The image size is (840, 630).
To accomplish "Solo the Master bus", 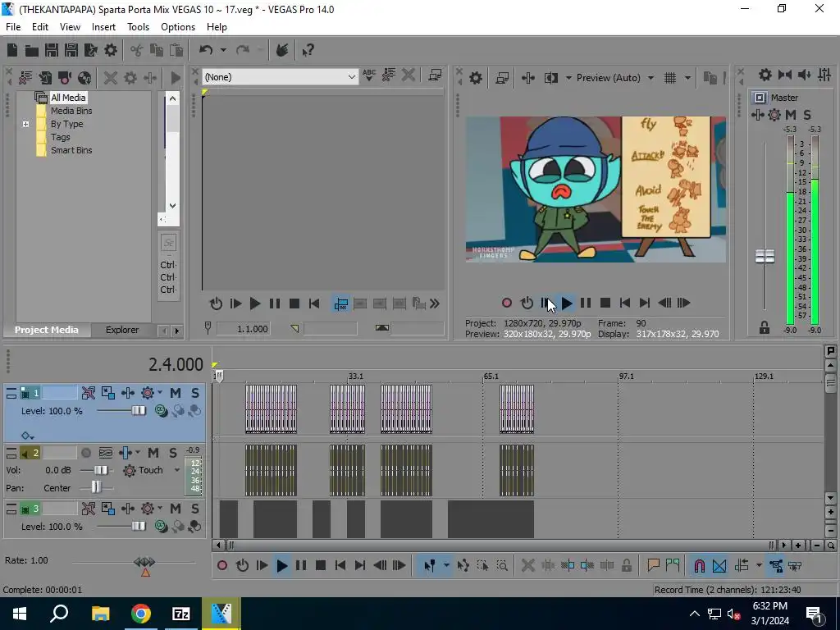I will tap(807, 115).
